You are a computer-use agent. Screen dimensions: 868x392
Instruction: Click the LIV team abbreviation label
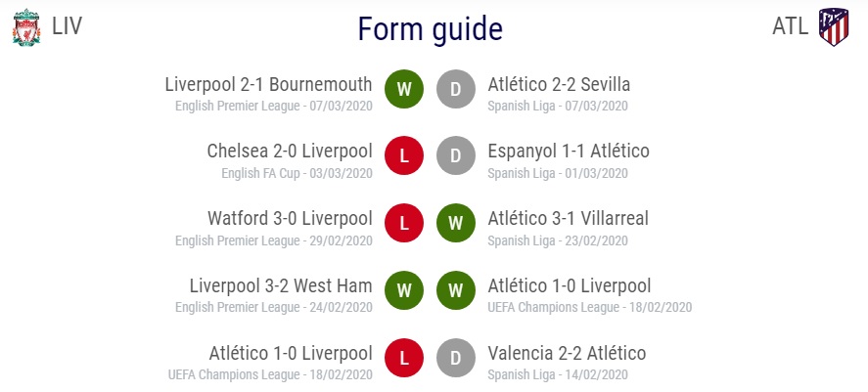click(67, 26)
